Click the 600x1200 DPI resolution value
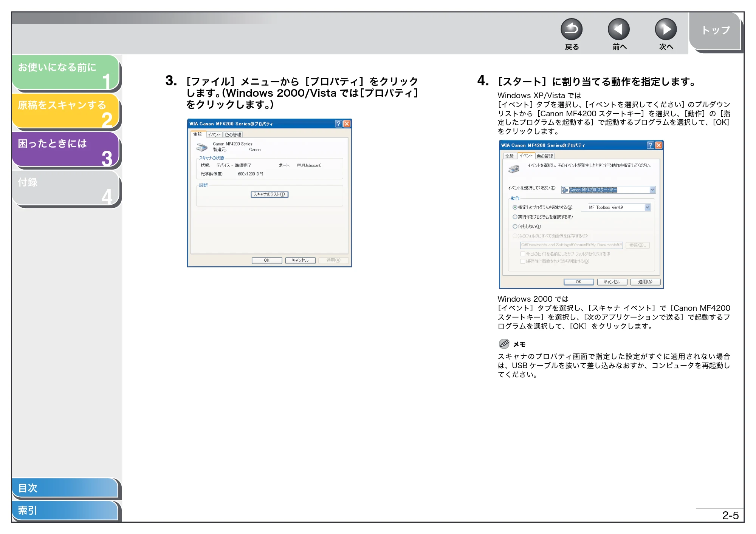Screen dimensions: 756x534 [250, 174]
